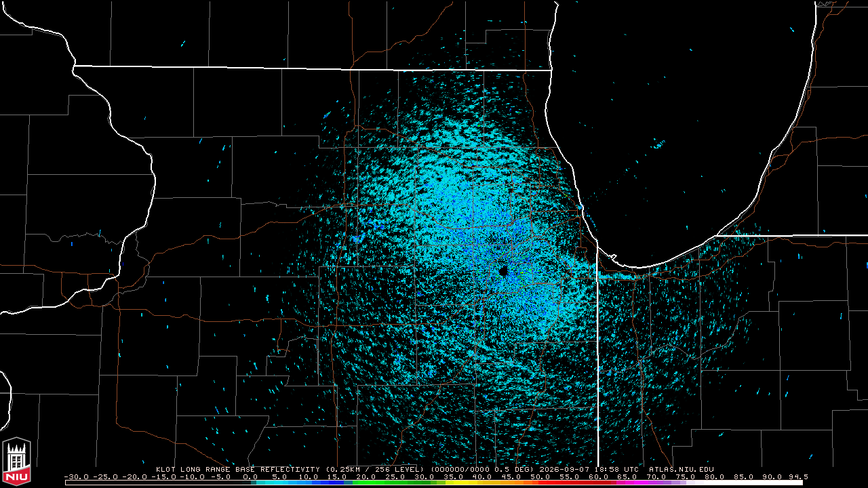
Task: Click the black radar site dot at center
Action: pyautogui.click(x=503, y=271)
